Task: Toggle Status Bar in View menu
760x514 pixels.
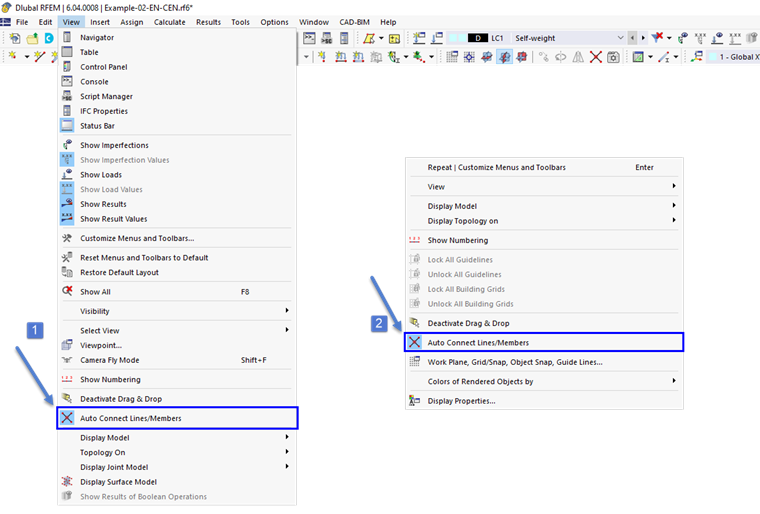Action: pyautogui.click(x=177, y=126)
